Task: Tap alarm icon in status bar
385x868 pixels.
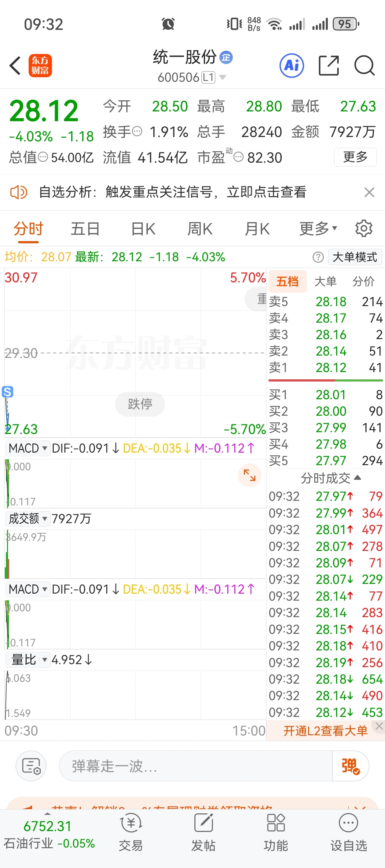Action: (x=168, y=24)
